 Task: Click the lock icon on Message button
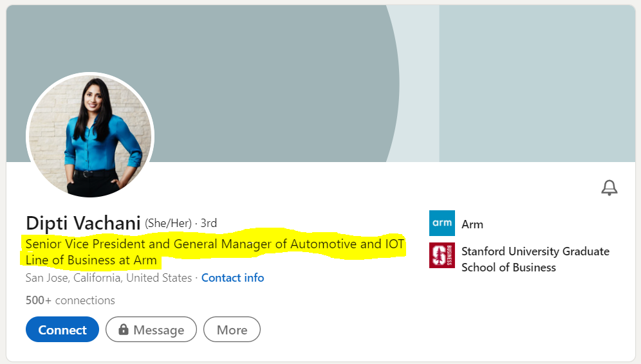pos(123,330)
